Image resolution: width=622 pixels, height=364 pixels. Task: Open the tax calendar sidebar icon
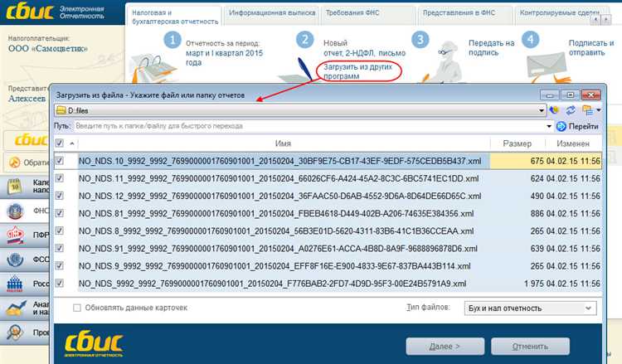[x=16, y=186]
